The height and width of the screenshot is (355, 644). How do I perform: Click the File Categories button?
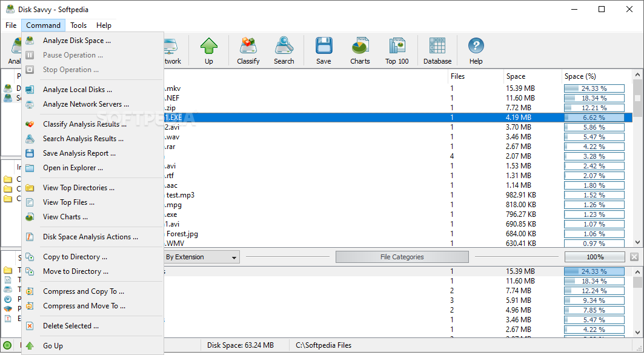click(402, 257)
